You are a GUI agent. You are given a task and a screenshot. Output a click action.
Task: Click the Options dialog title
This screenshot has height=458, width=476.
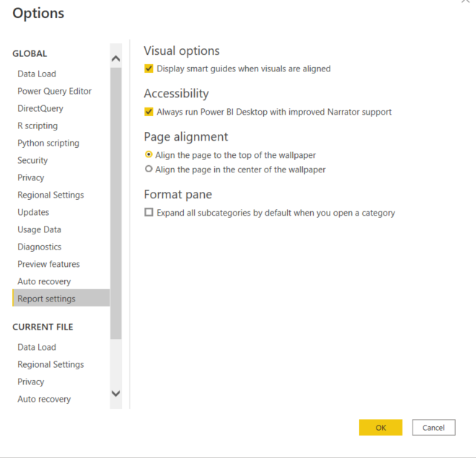coord(38,14)
